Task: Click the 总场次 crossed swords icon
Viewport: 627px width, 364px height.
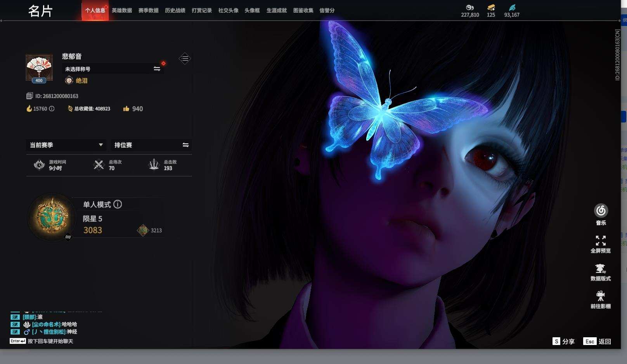Action: [99, 165]
